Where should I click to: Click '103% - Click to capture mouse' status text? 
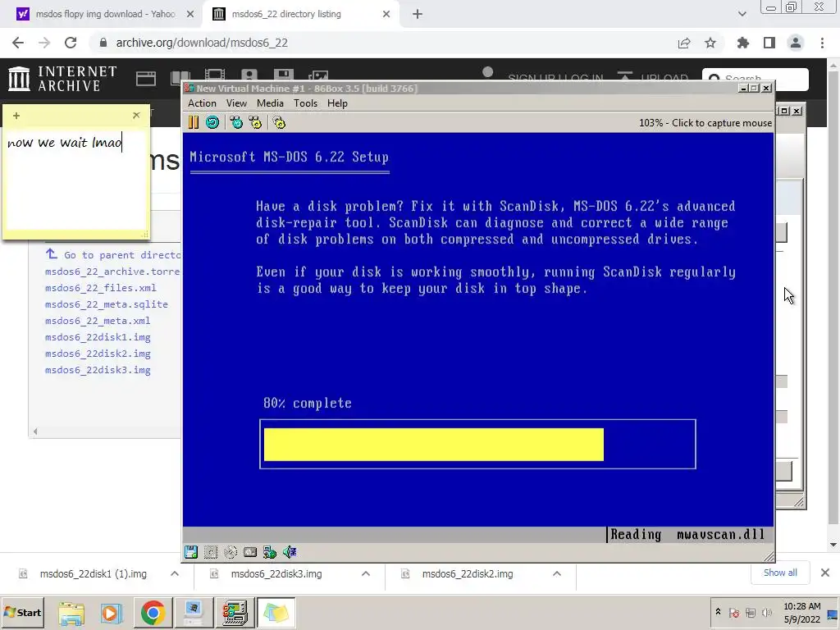click(705, 123)
